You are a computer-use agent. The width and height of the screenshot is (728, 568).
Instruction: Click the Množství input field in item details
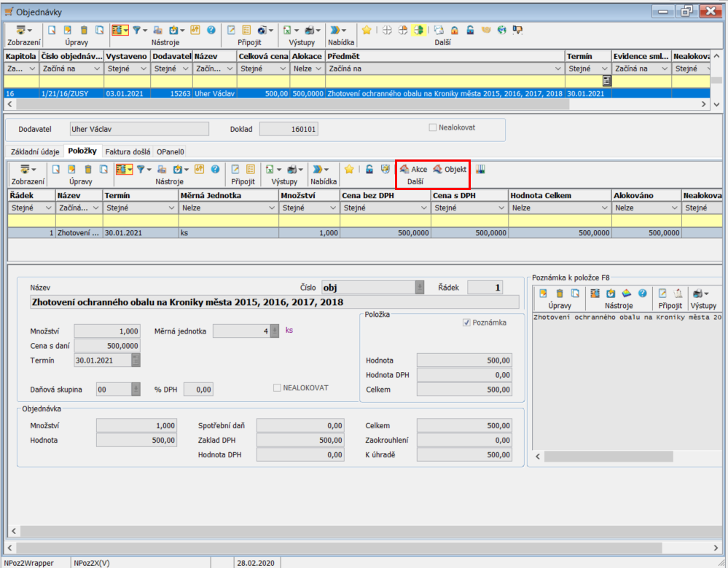106,331
